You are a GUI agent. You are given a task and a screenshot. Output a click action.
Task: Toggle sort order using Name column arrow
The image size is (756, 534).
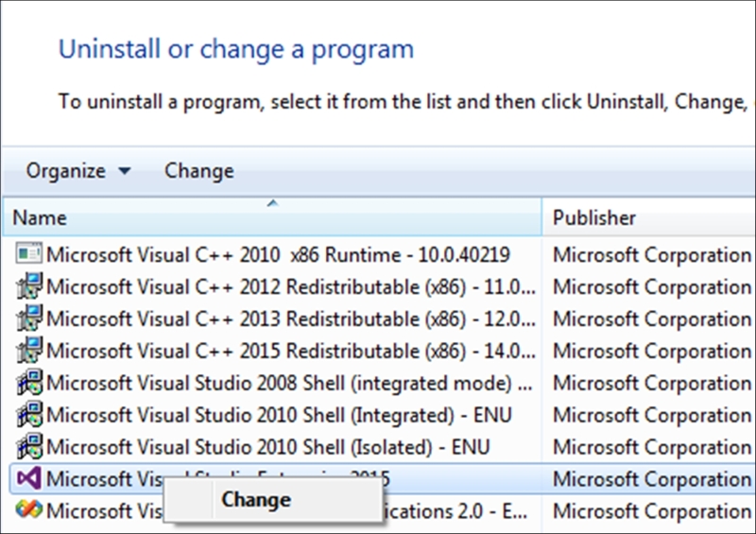click(272, 203)
